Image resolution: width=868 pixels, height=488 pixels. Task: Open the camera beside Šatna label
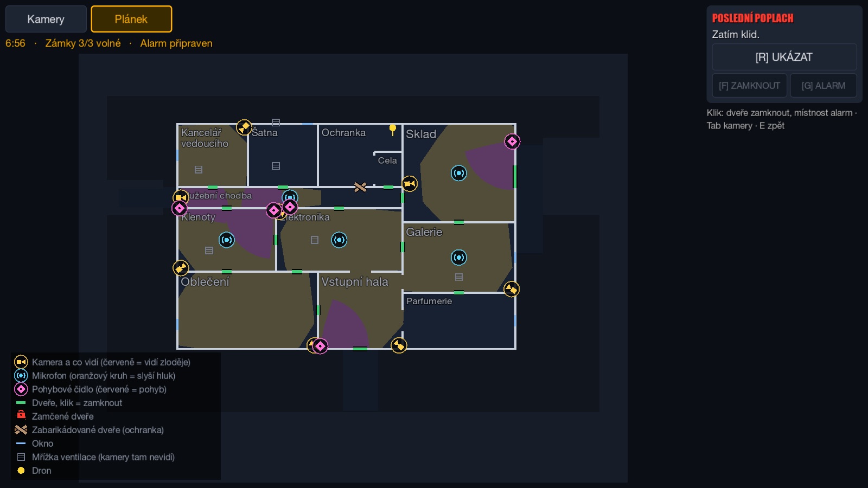(x=244, y=127)
